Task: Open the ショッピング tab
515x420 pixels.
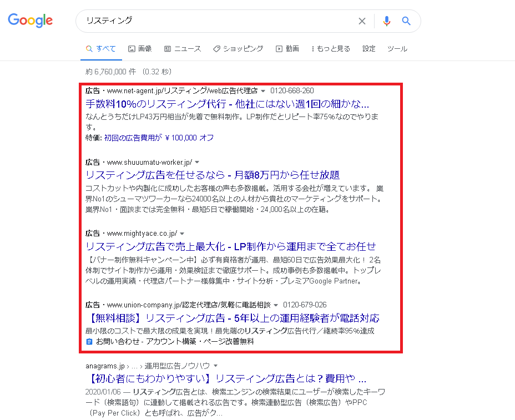Action: (238, 49)
